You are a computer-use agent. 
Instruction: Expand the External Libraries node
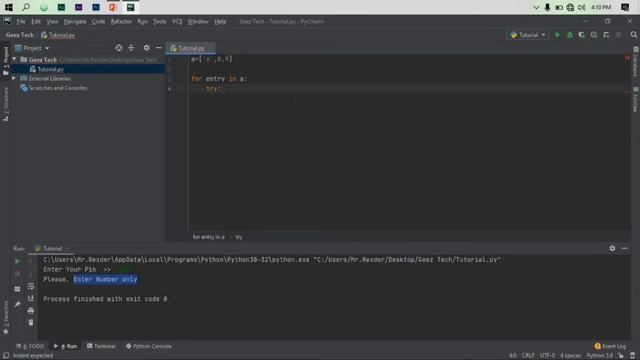point(14,78)
